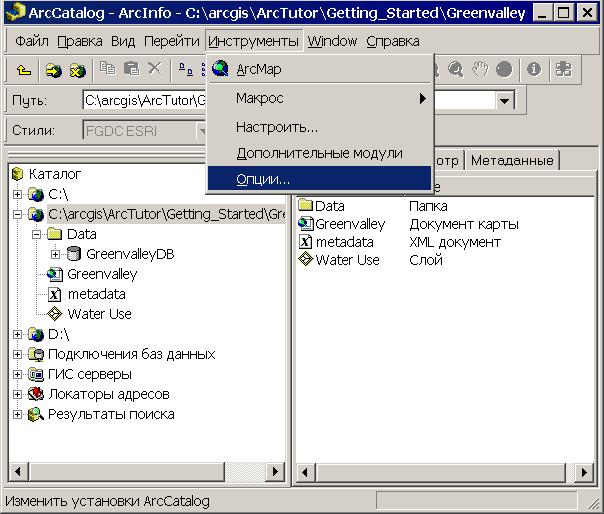Click the Large Icons view button
Image resolution: width=604 pixels, height=514 pixels.
tap(186, 69)
